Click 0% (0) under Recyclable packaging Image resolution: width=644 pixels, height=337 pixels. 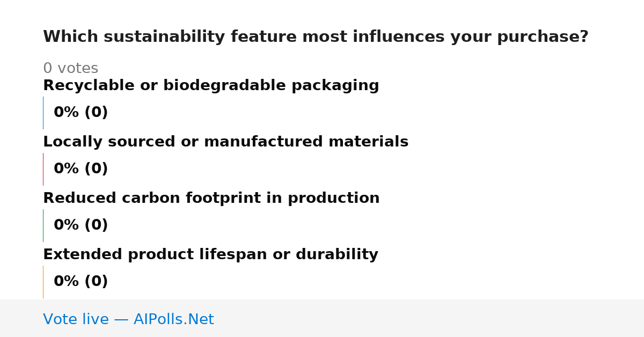(x=80, y=113)
